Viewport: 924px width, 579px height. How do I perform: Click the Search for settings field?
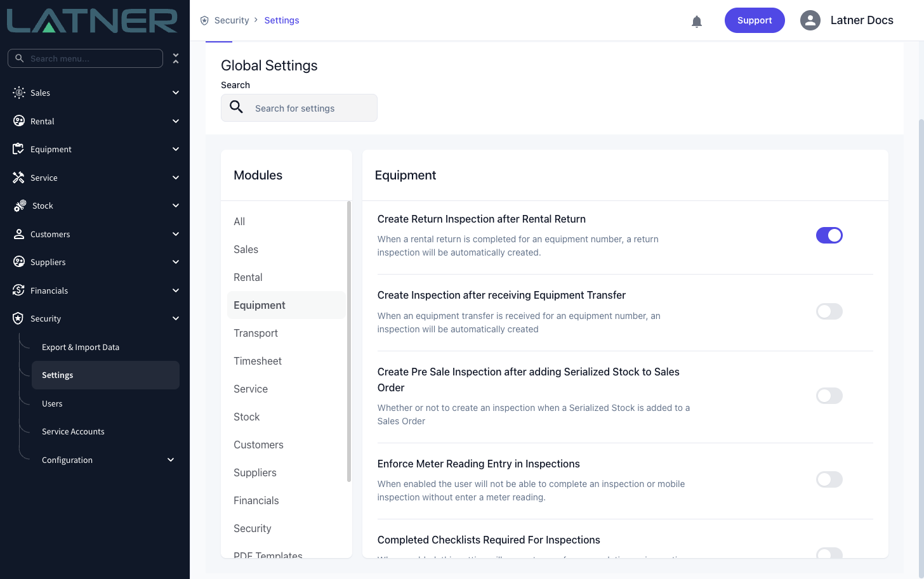pyautogui.click(x=299, y=108)
